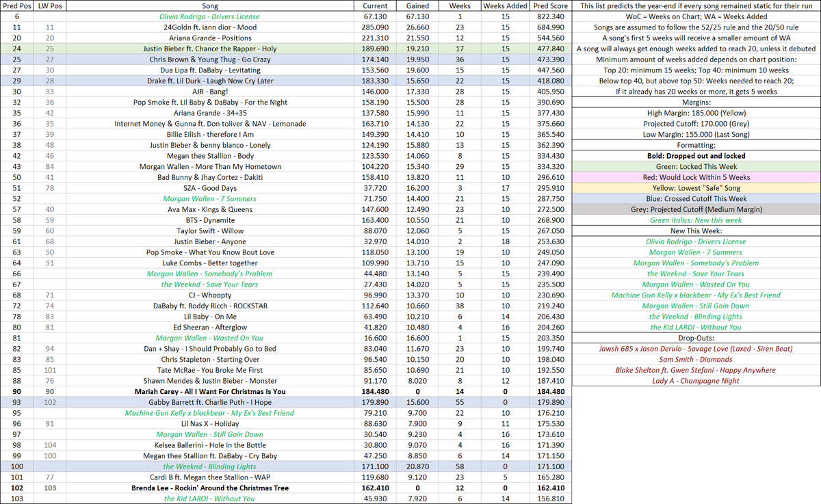This screenshot has height=504, width=821.
Task: Select "Red: Would Lock Within 5 Weeks" legend cell
Action: click(x=696, y=177)
